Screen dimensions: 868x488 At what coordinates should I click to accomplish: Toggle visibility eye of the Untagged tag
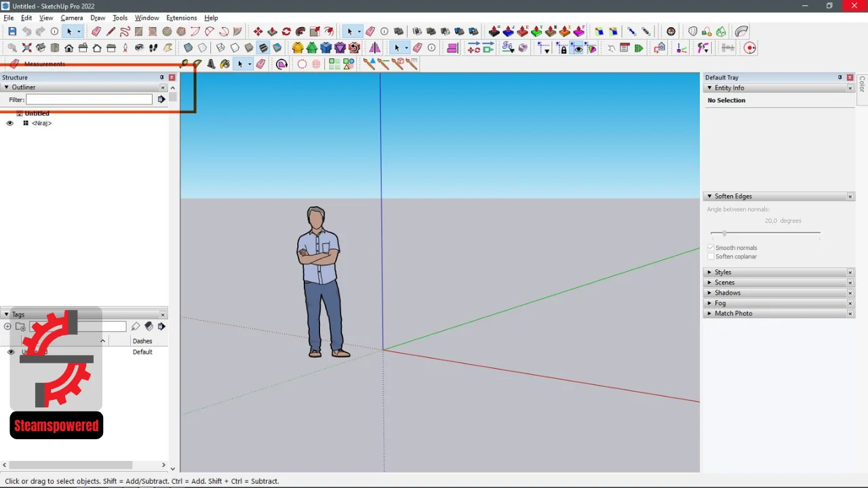(x=11, y=352)
